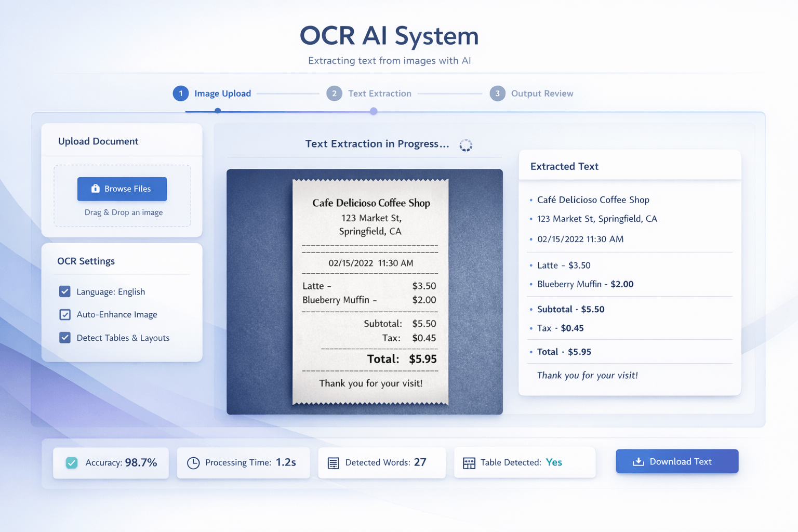Uncheck Auto-Enhance Image
This screenshot has height=532, width=798.
pyautogui.click(x=64, y=314)
